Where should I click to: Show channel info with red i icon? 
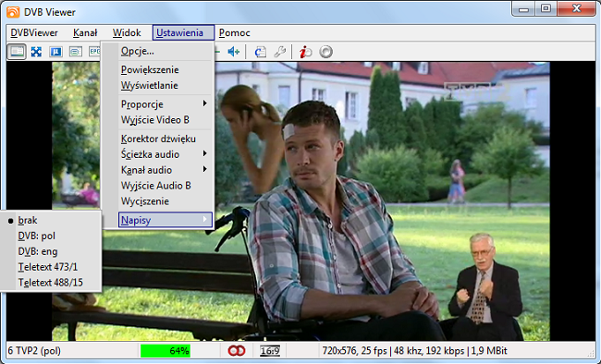coord(305,52)
